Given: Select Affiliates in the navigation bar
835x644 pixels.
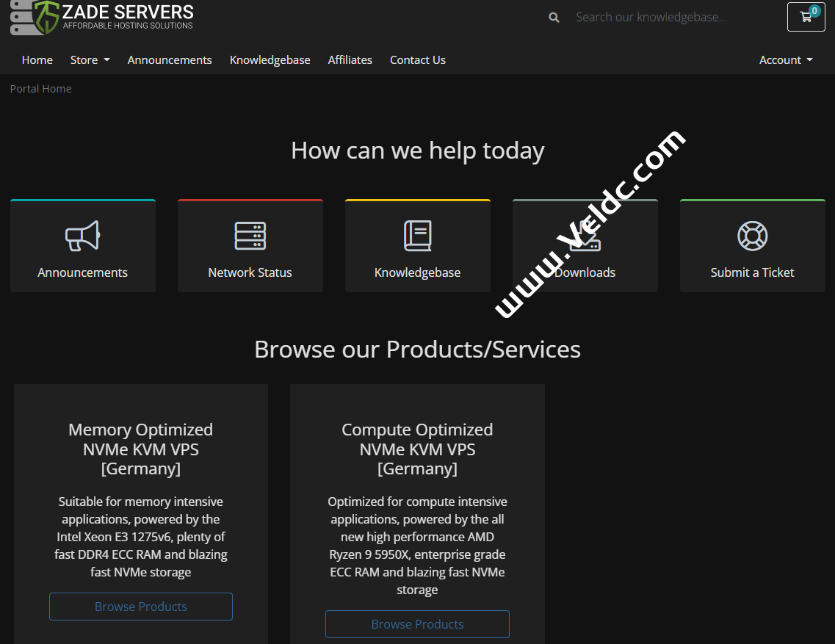Looking at the screenshot, I should 350,60.
